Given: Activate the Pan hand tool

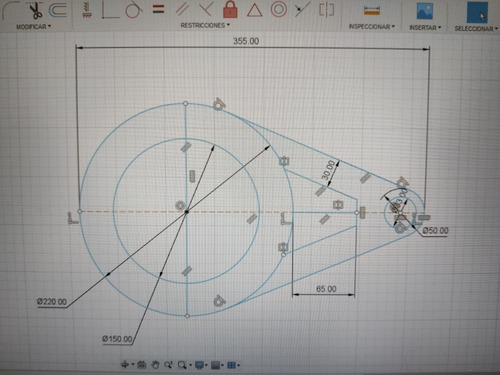Looking at the screenshot, I should click(155, 365).
